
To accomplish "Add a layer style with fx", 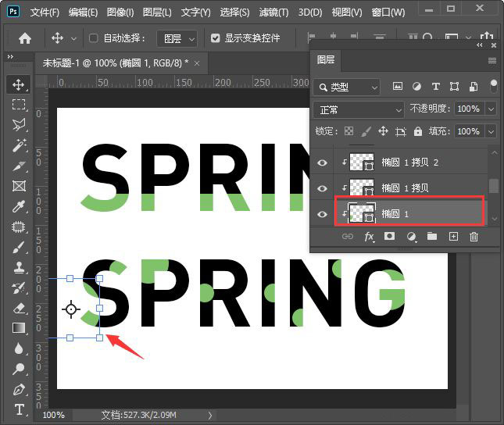I will (369, 237).
